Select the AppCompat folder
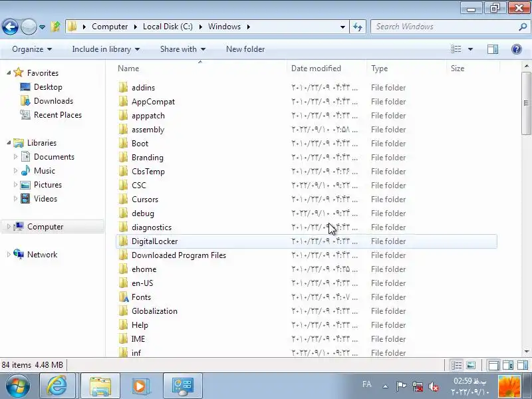532x399 pixels. [x=153, y=102]
